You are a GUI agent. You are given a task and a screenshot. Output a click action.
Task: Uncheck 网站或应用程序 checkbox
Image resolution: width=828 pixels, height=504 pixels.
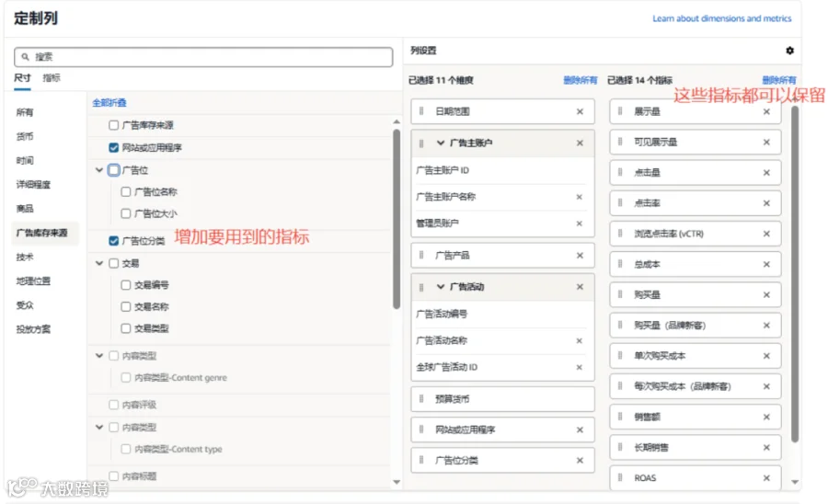pyautogui.click(x=113, y=147)
